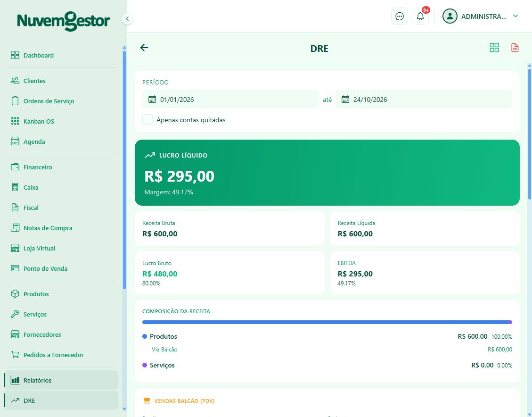Screen dimensions: 532x417
Task: Click the sidebar scroll down arrow
Action: [x=124, y=409]
